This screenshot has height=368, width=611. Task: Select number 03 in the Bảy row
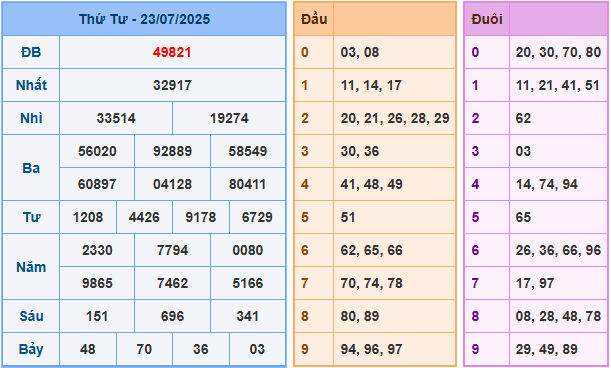(x=257, y=349)
